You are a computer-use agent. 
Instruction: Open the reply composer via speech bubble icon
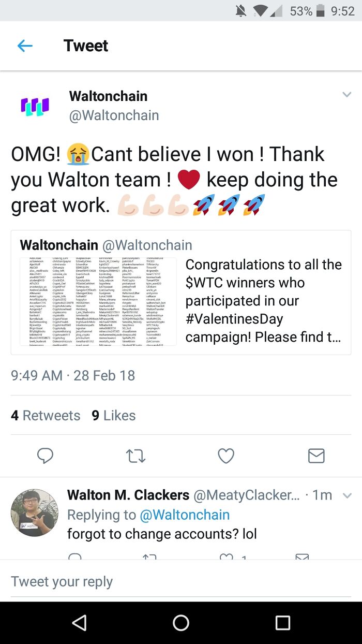[x=46, y=456]
